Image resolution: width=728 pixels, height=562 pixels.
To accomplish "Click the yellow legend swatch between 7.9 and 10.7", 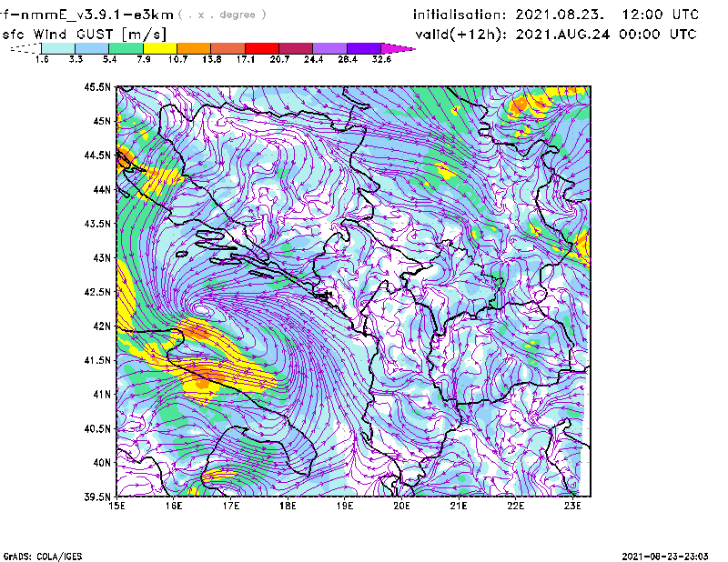I will coord(159,48).
